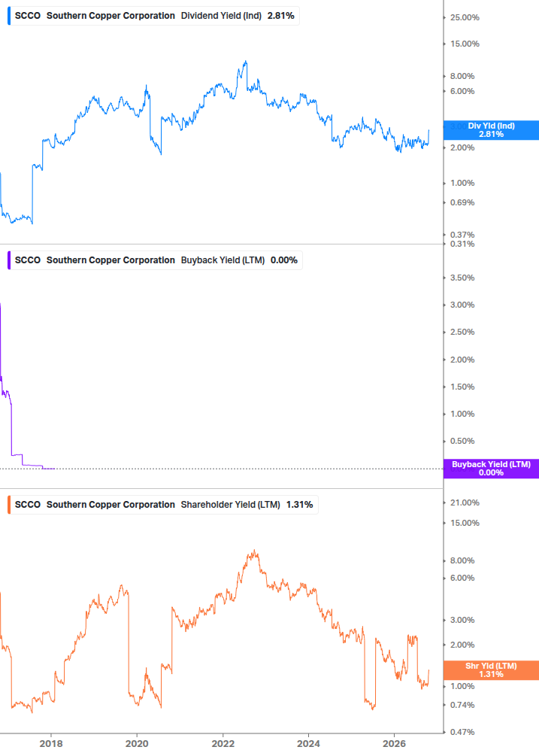Click the 21.00% tick on shareholder yield axis
Viewport: 539px width, 756px height.
465,503
